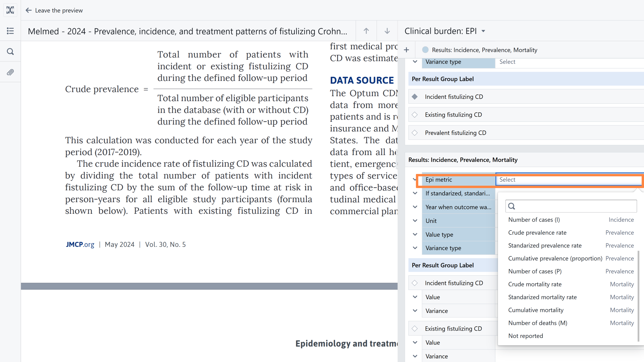Screen dimensions: 644x362
Task: Open the search sidebar icon
Action: (x=10, y=51)
